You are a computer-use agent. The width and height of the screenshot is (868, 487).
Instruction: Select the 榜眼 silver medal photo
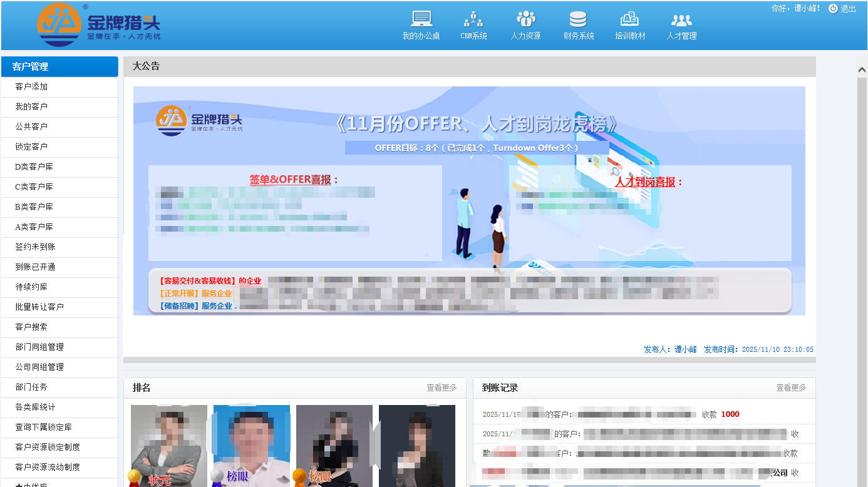click(251, 444)
